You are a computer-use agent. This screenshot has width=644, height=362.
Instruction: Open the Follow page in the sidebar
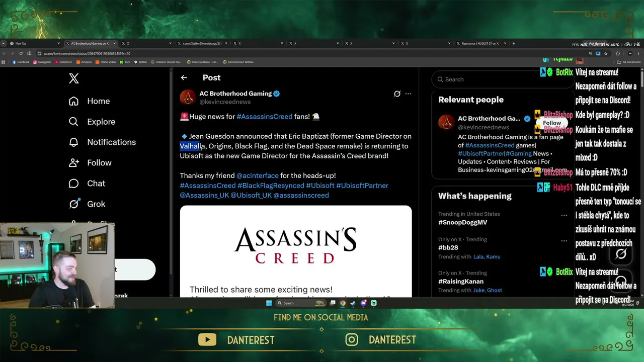90,163
